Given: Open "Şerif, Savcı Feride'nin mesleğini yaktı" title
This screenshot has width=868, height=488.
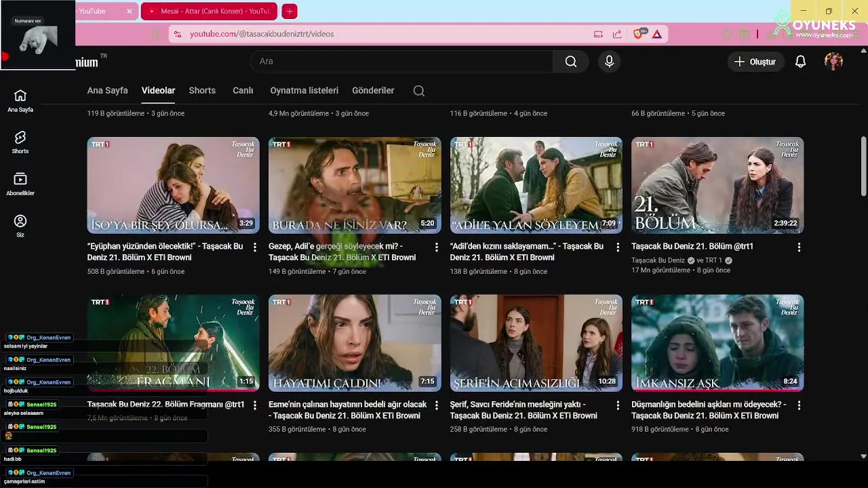Looking at the screenshot, I should tap(524, 410).
